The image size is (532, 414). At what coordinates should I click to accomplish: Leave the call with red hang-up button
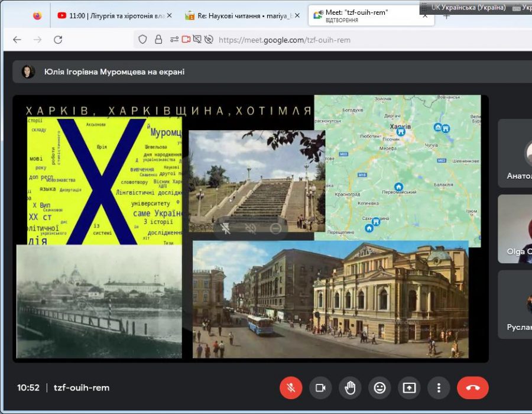tap(472, 388)
